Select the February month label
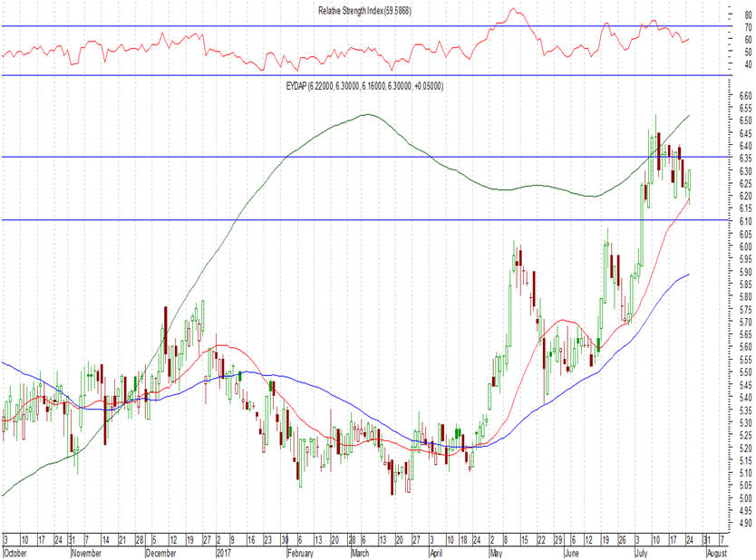756x560 pixels. point(300,554)
